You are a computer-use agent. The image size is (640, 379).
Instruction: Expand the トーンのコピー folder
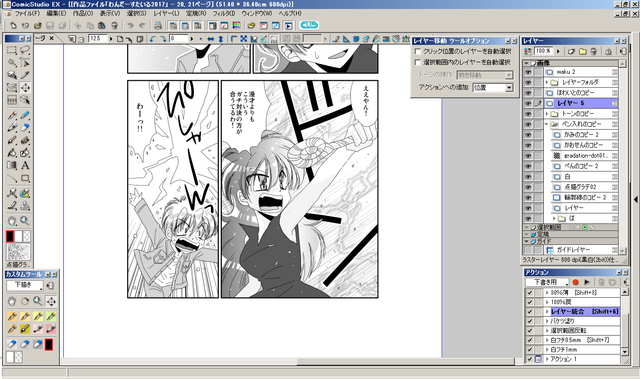547,114
